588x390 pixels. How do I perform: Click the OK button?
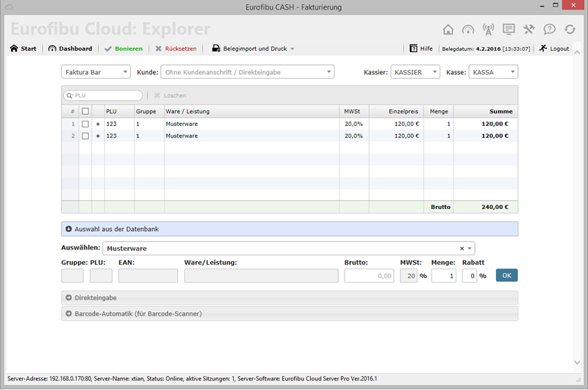click(x=506, y=275)
